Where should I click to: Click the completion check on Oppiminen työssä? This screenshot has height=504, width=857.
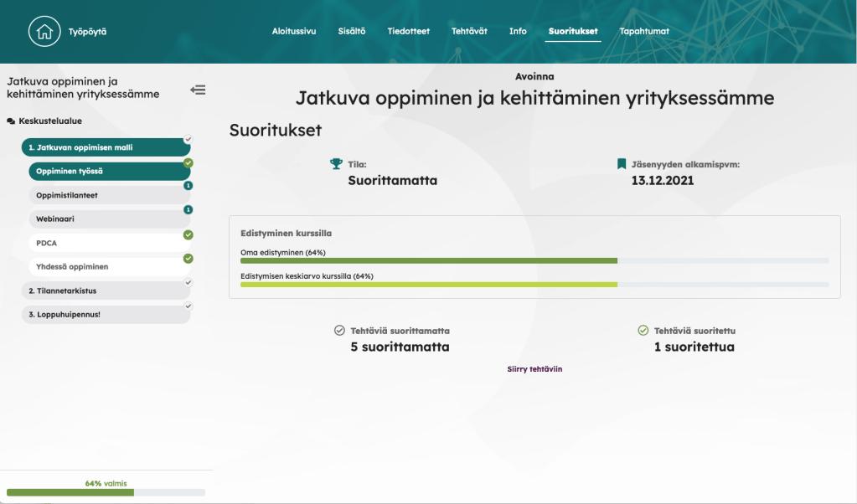[188, 162]
